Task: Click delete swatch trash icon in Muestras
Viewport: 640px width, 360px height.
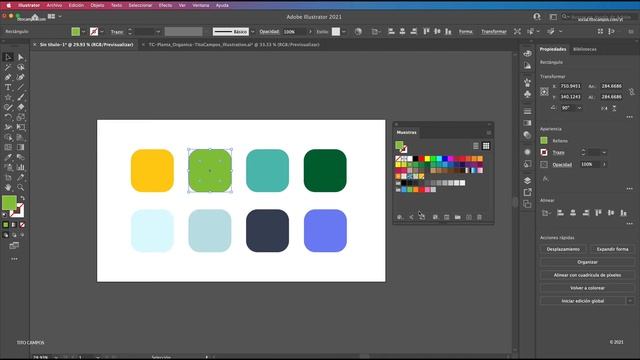Action: (x=480, y=217)
